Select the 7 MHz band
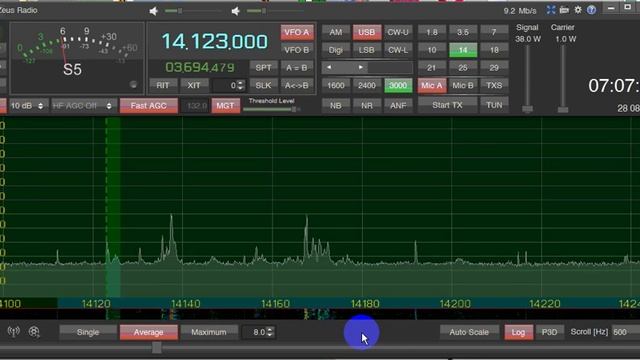The width and height of the screenshot is (640, 360). point(494,33)
